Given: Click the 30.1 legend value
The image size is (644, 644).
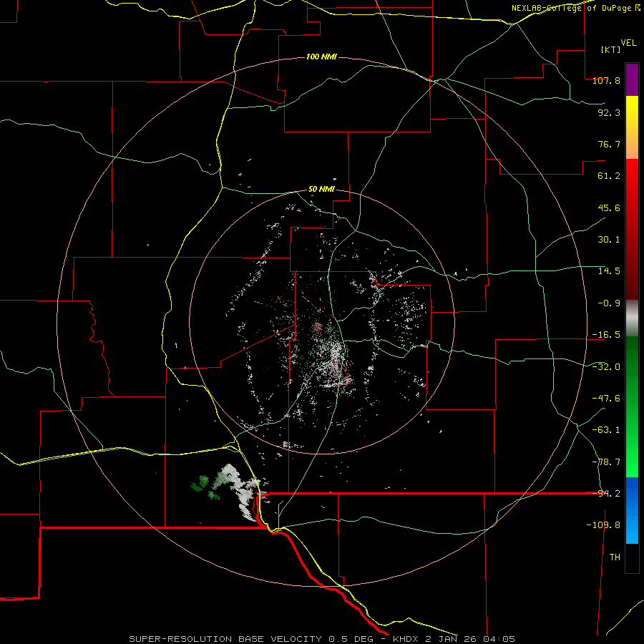Looking at the screenshot, I should 609,240.
